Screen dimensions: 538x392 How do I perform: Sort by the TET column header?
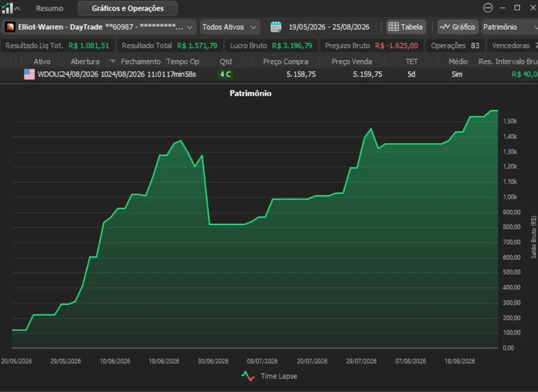pos(411,62)
